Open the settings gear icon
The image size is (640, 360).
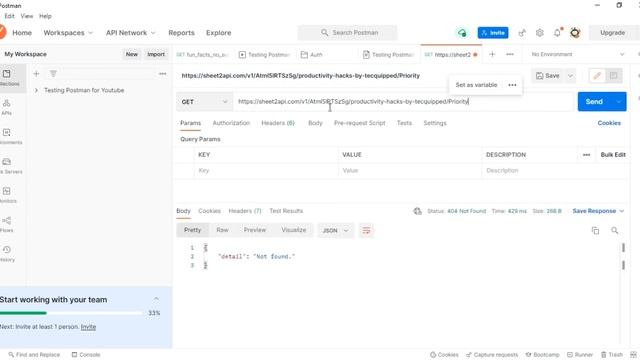tap(540, 33)
